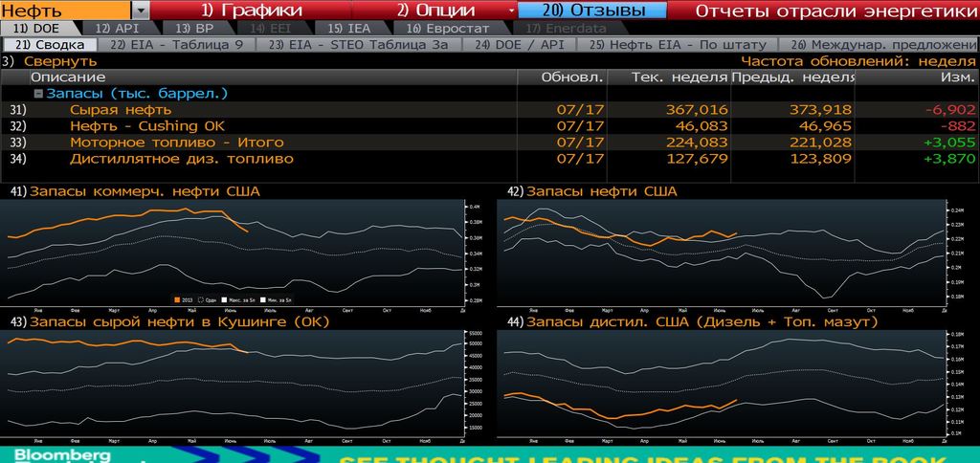Open the 2) Опции menu

[x=436, y=11]
